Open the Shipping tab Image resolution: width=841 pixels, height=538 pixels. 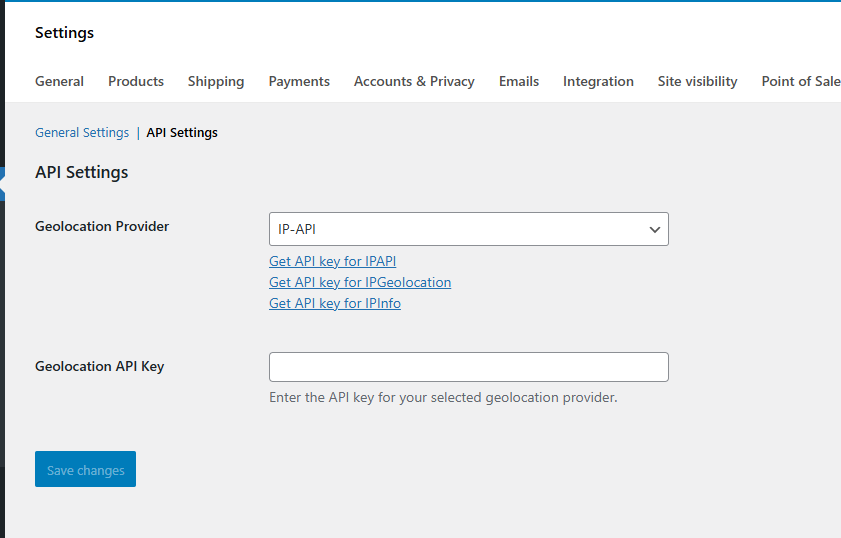216,82
